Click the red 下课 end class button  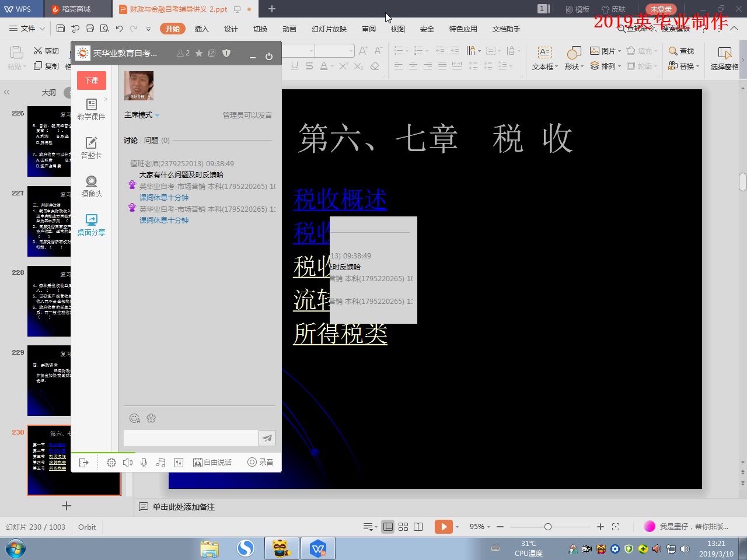[x=92, y=80]
